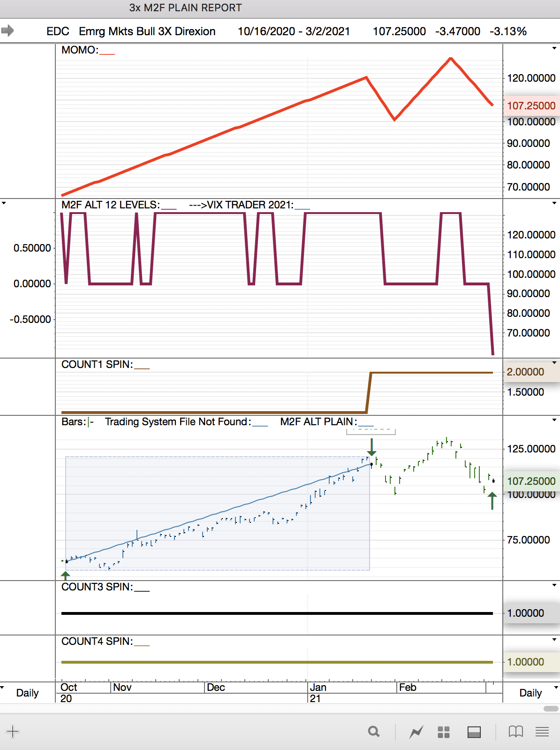Open M2F ALT 12 LEVELS pane right dropdown
The height and width of the screenshot is (750, 560).
(554, 203)
